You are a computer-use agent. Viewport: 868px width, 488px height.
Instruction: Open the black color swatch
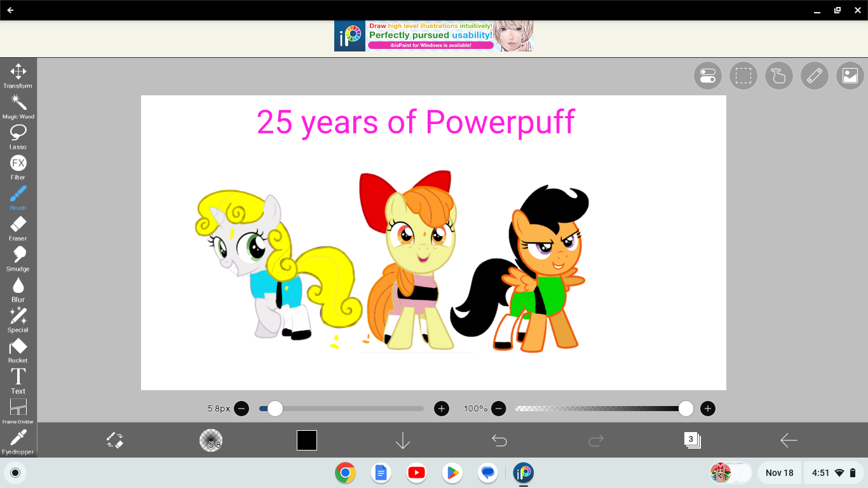point(307,440)
